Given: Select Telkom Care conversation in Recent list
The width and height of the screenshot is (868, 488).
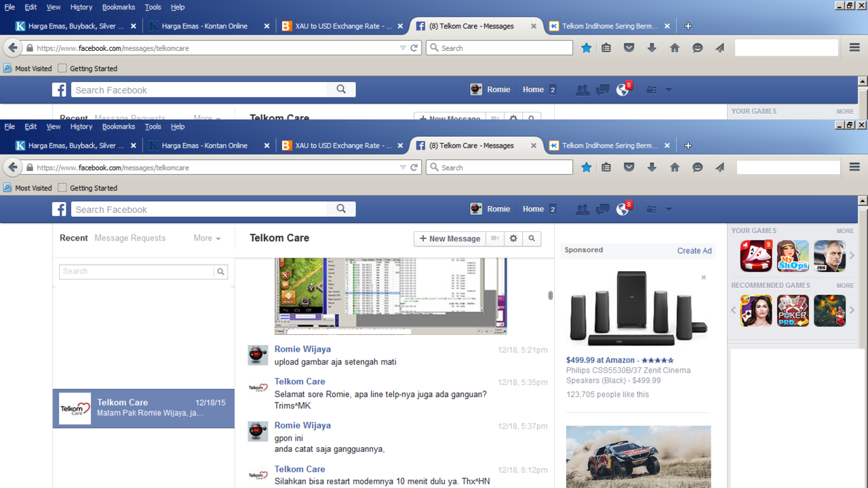Looking at the screenshot, I should click(144, 408).
